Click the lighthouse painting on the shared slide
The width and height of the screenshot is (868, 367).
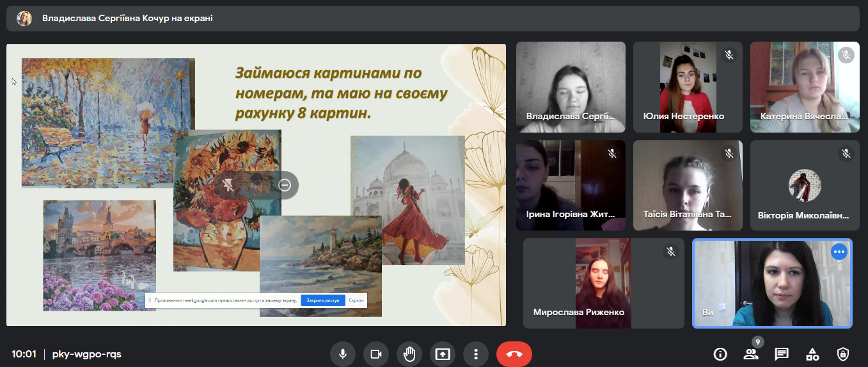tap(320, 266)
